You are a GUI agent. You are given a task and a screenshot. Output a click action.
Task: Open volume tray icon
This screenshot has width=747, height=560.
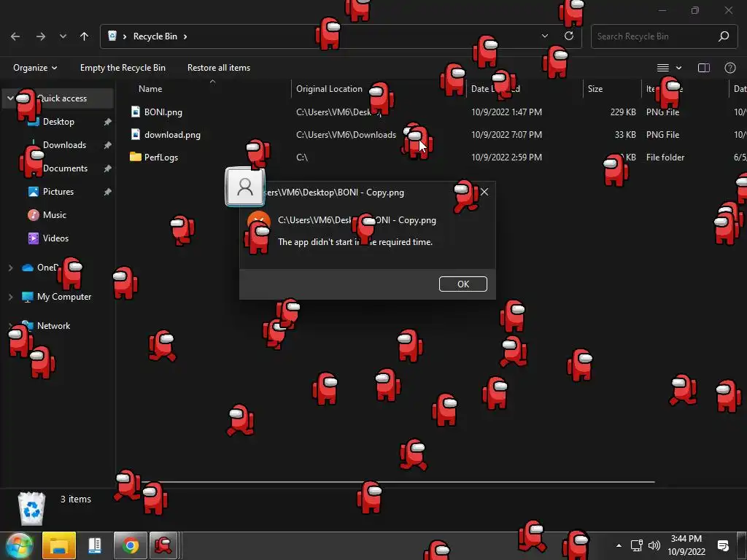click(x=654, y=545)
